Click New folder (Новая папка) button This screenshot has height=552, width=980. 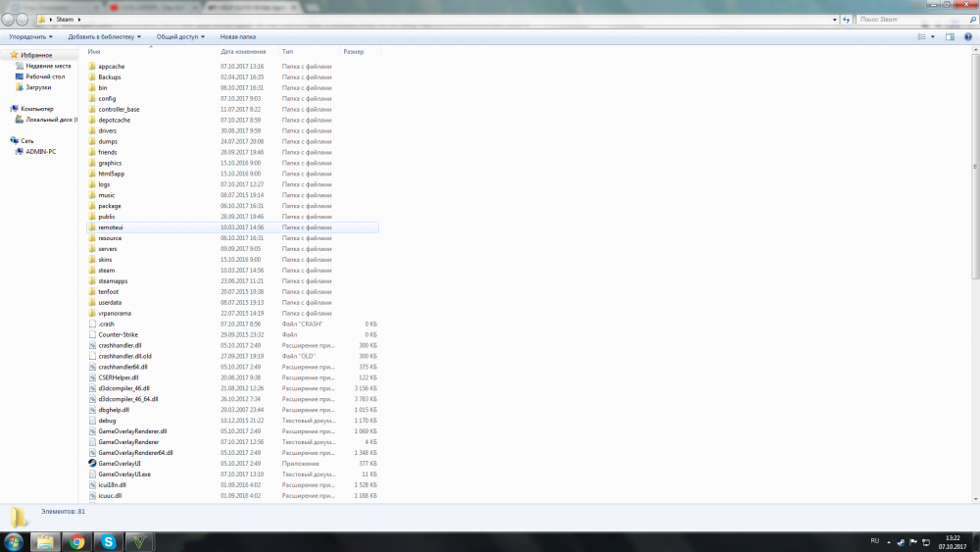[237, 37]
